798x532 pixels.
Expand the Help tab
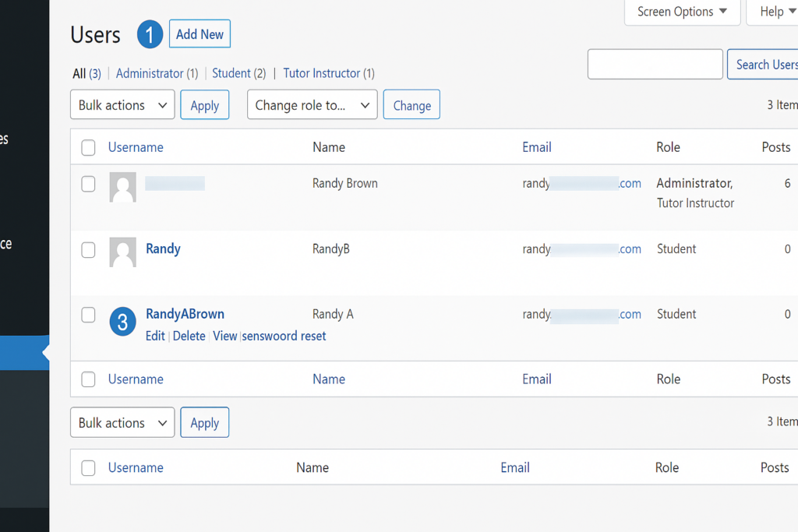tap(772, 12)
